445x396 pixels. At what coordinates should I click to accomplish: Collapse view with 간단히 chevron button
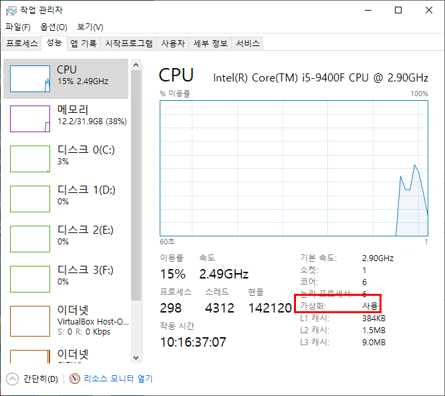tap(12, 379)
